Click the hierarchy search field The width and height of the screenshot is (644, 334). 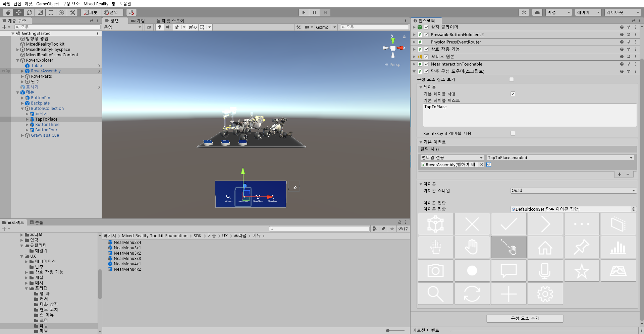tap(58, 27)
